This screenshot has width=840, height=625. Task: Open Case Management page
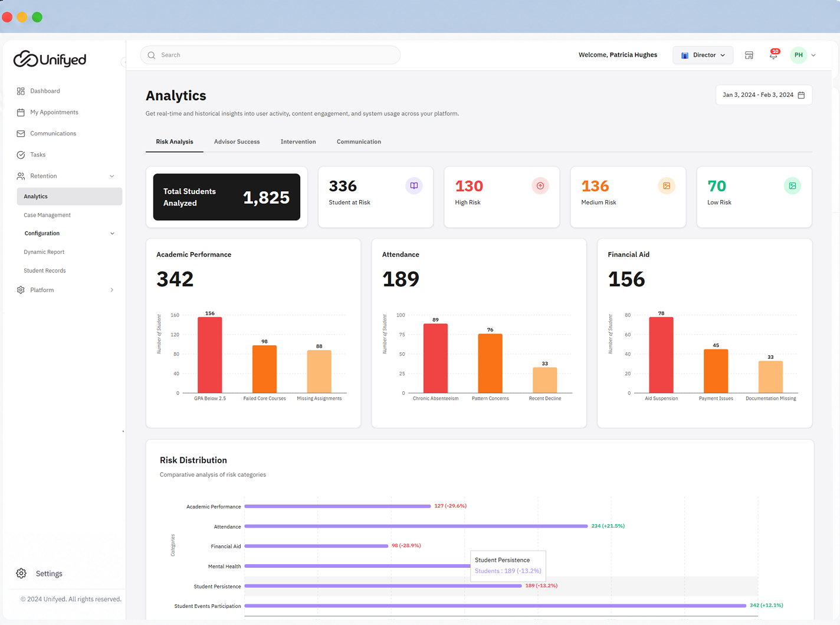(47, 215)
